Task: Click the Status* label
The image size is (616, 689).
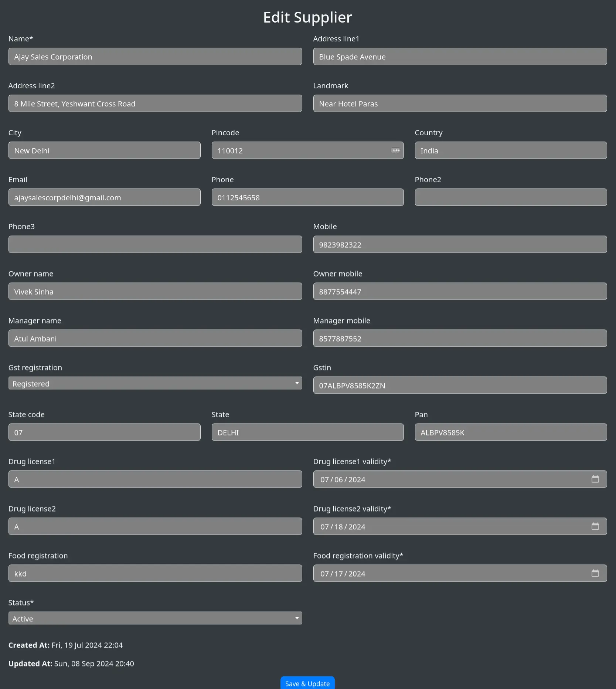Action: pyautogui.click(x=21, y=603)
